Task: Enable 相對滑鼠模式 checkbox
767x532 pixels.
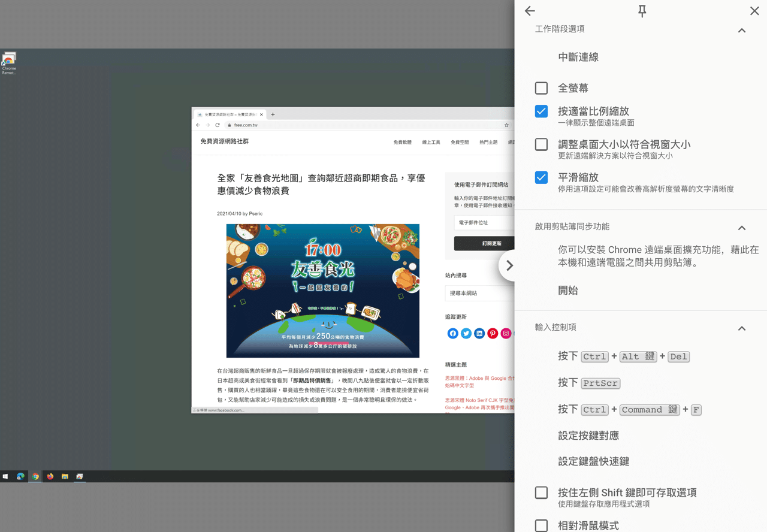Action: [541, 525]
